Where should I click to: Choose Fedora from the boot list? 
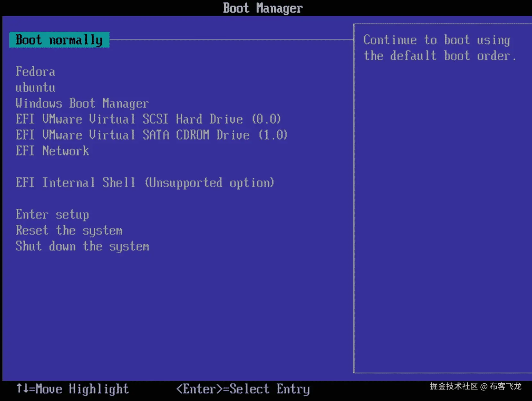(x=35, y=71)
